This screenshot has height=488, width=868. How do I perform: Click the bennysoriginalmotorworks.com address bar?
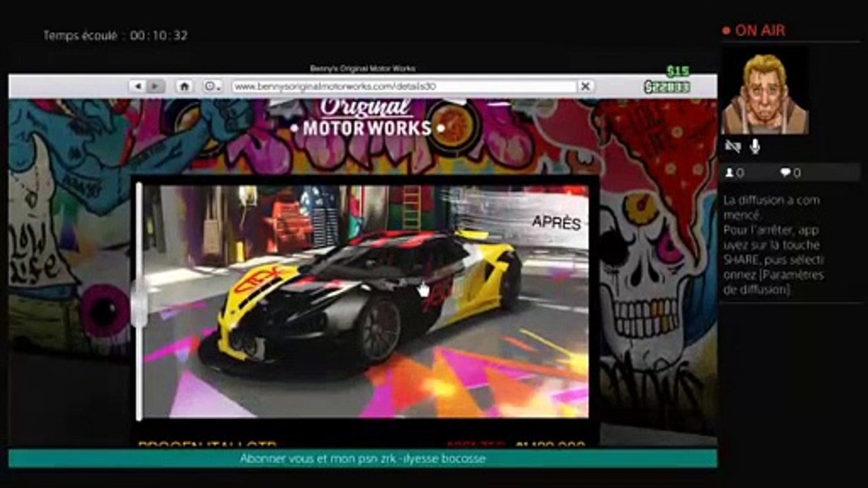(404, 87)
